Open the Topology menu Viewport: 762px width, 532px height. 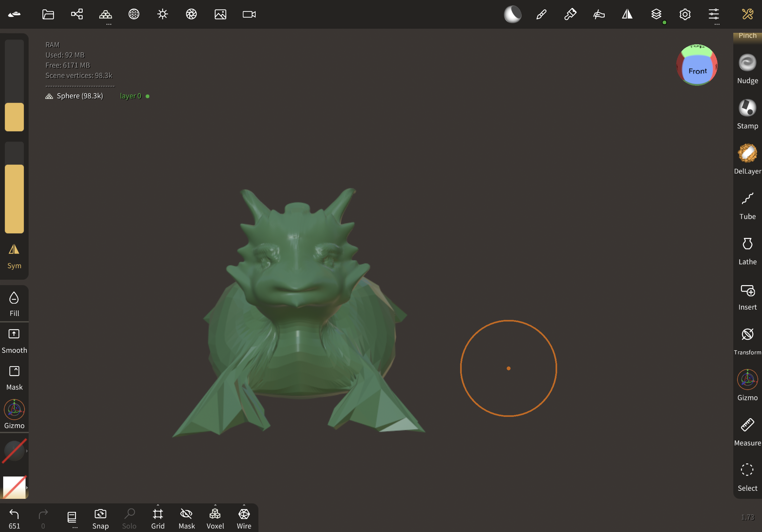click(106, 14)
